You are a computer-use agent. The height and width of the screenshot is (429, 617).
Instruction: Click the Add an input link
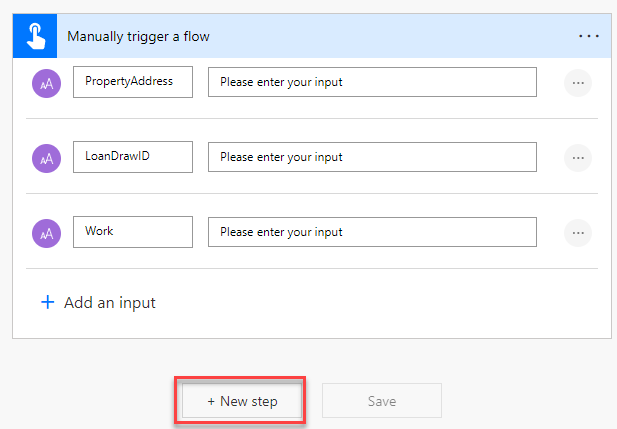pyautogui.click(x=98, y=303)
